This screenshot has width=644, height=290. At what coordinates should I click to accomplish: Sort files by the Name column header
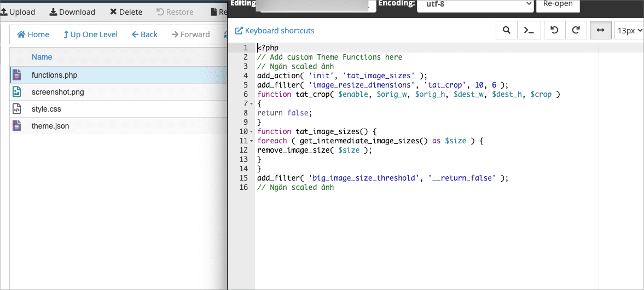pos(42,57)
